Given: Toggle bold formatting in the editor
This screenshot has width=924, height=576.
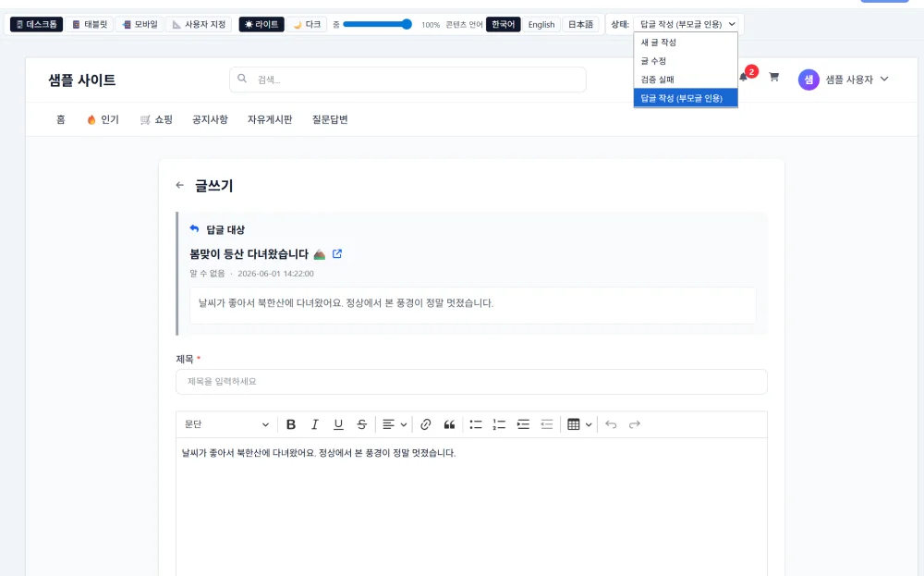Looking at the screenshot, I should click(290, 424).
